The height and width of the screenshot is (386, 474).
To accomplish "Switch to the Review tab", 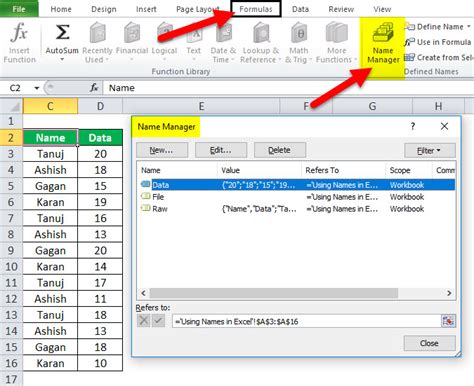I will [x=341, y=9].
